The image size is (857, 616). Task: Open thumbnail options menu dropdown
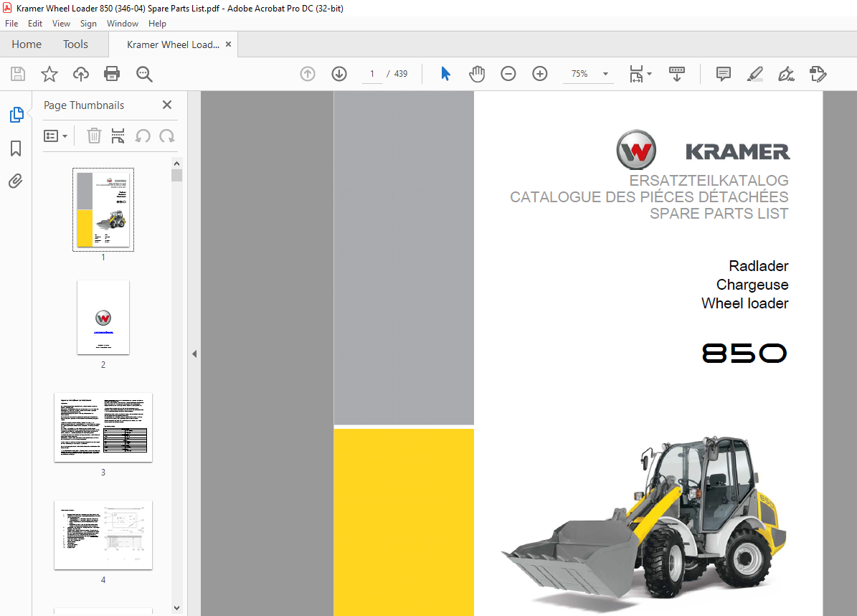point(55,136)
